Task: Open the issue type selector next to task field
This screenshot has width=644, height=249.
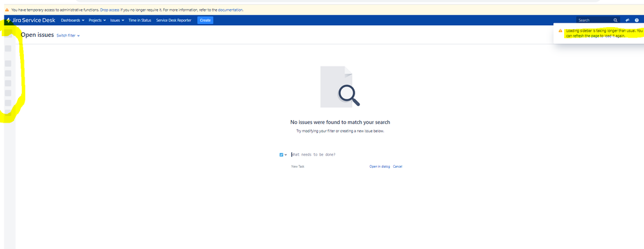Action: point(283,155)
